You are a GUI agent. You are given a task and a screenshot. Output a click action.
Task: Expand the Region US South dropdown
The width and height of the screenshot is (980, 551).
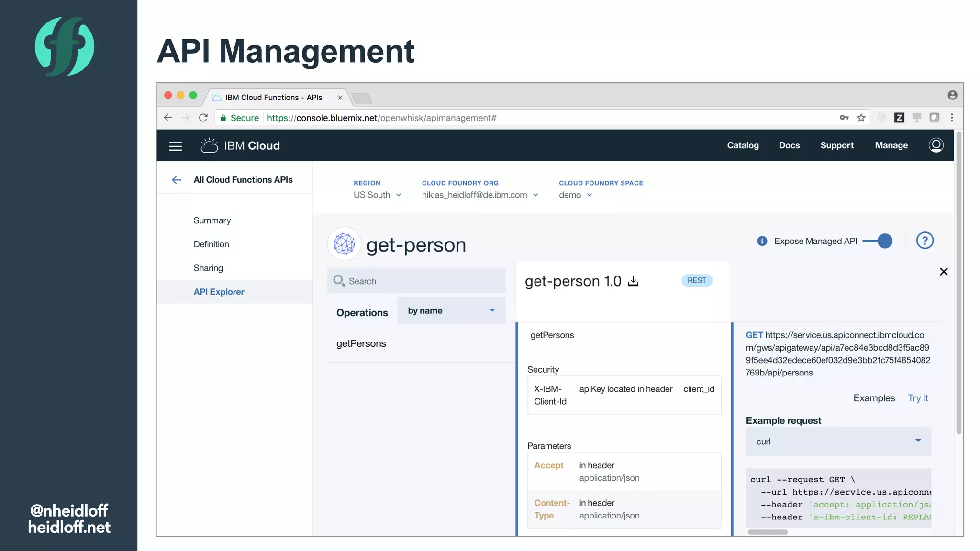tap(377, 195)
